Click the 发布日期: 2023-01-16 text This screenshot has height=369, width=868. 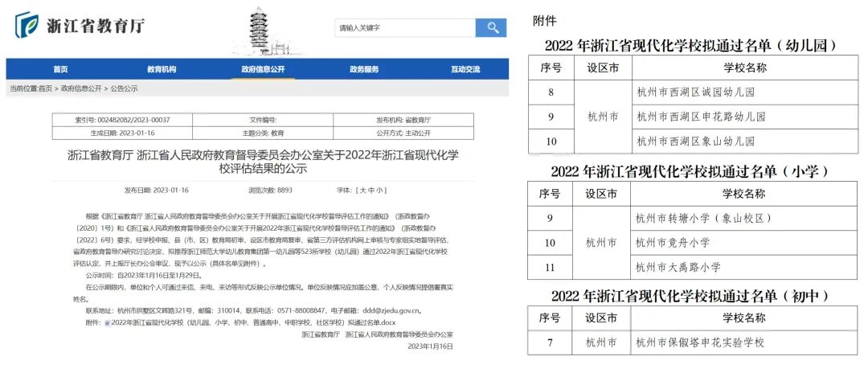coord(156,191)
